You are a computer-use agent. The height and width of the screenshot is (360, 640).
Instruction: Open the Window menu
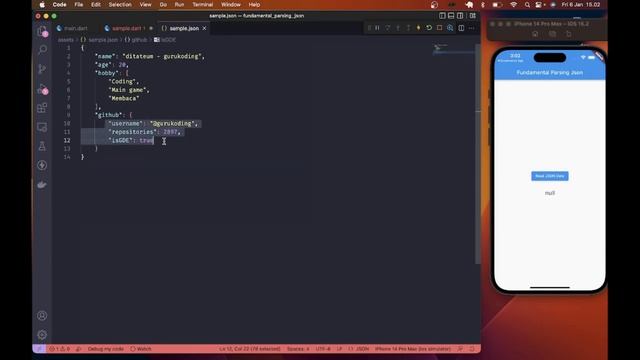click(231, 4)
